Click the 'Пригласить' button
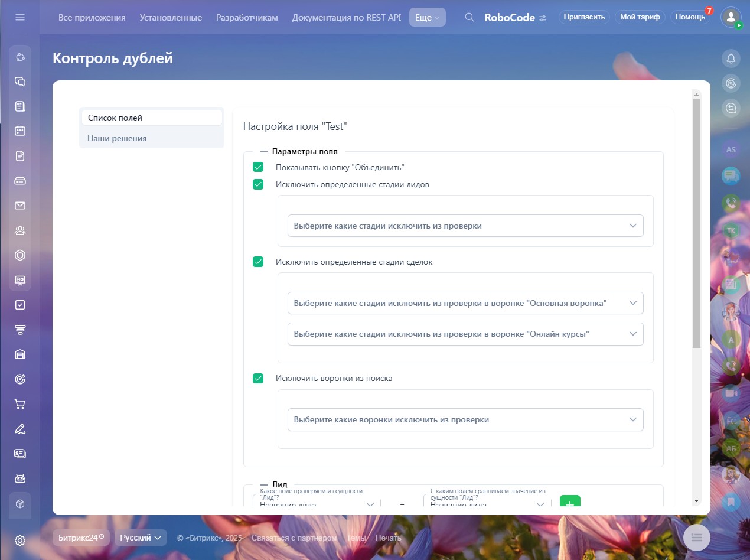This screenshot has height=560, width=750. pyautogui.click(x=584, y=17)
